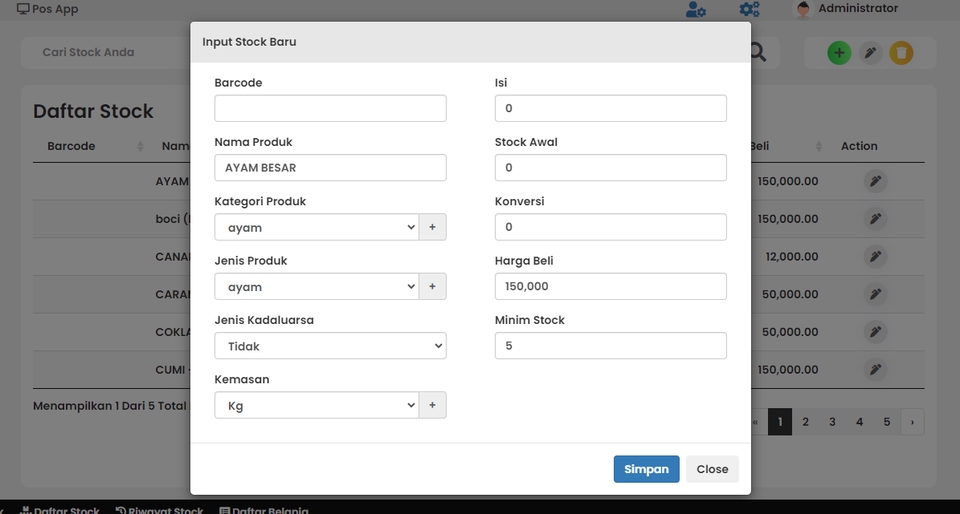Go to pagination page 3
Image resolution: width=960 pixels, height=514 pixels.
(x=832, y=422)
